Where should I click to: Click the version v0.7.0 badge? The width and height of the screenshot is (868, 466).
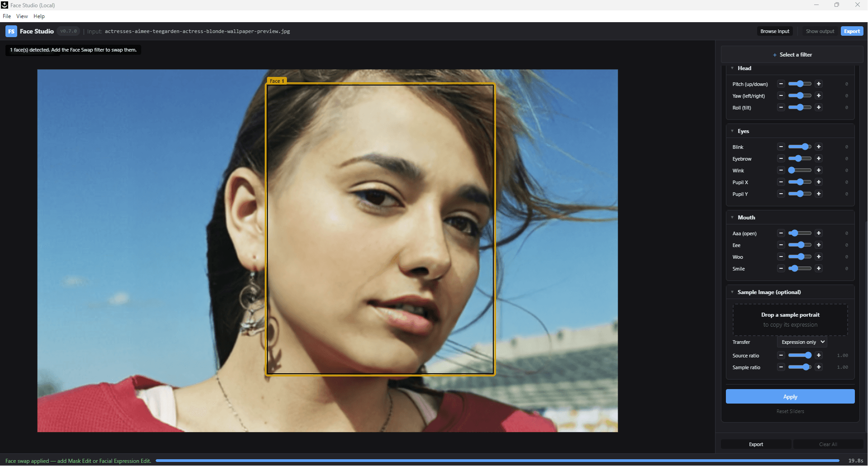pos(69,31)
